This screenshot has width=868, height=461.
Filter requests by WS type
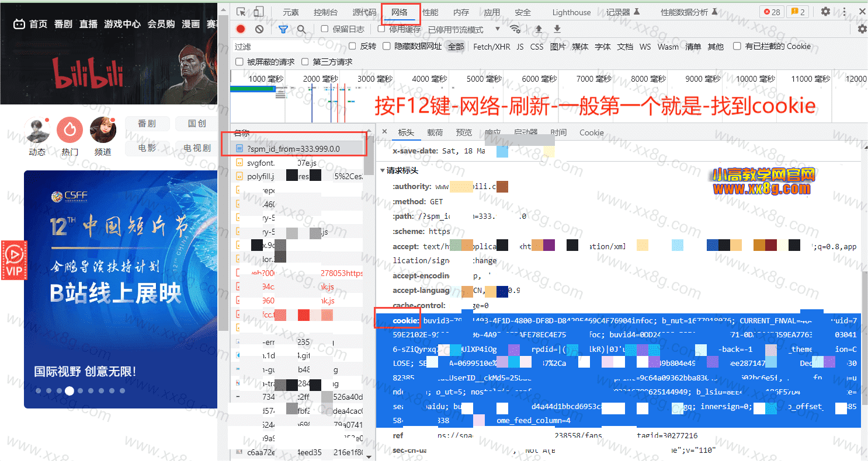[x=645, y=47]
